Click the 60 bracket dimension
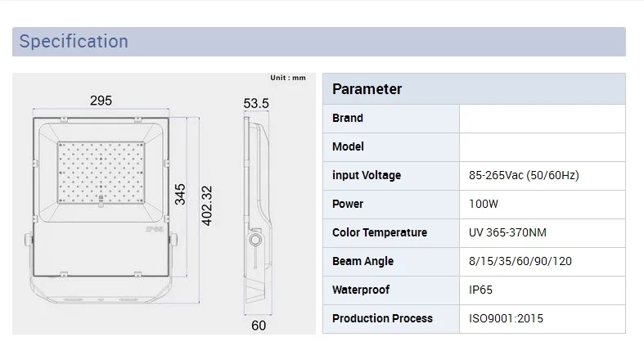Viewport: 644px width, 351px height. coord(259,326)
